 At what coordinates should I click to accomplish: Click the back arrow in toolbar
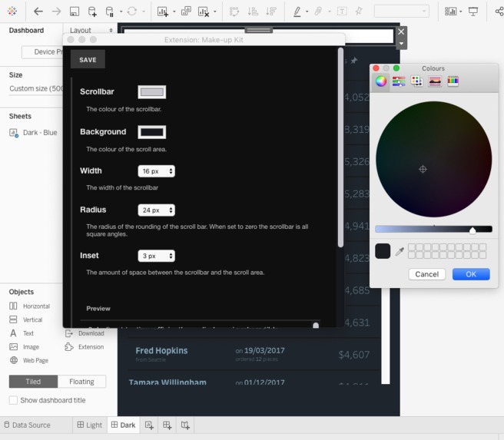[x=38, y=12]
